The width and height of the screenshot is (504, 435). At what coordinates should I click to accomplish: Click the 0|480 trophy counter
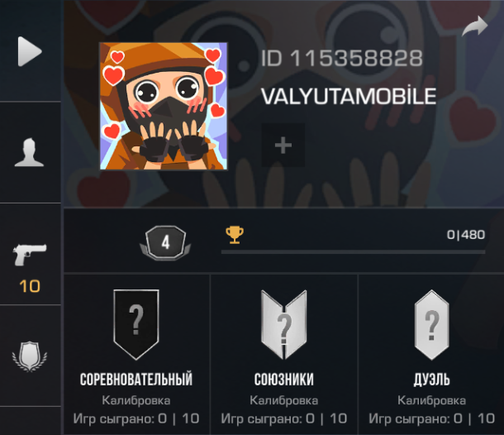(466, 235)
